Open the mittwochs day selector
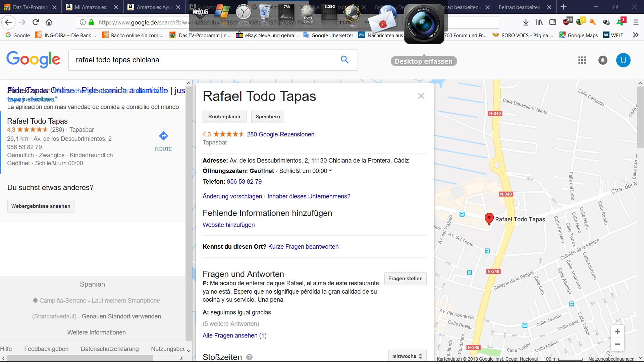The image size is (644, 362). pyautogui.click(x=407, y=356)
